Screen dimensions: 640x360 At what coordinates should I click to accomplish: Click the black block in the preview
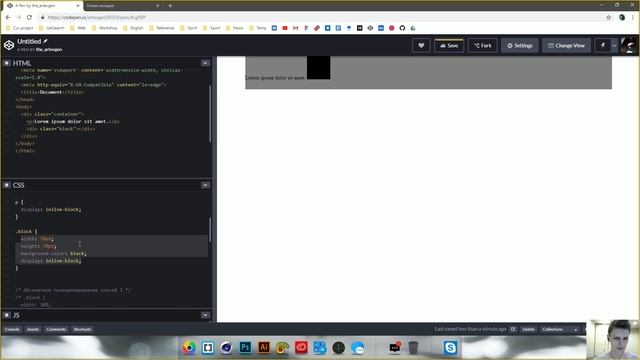(318, 68)
